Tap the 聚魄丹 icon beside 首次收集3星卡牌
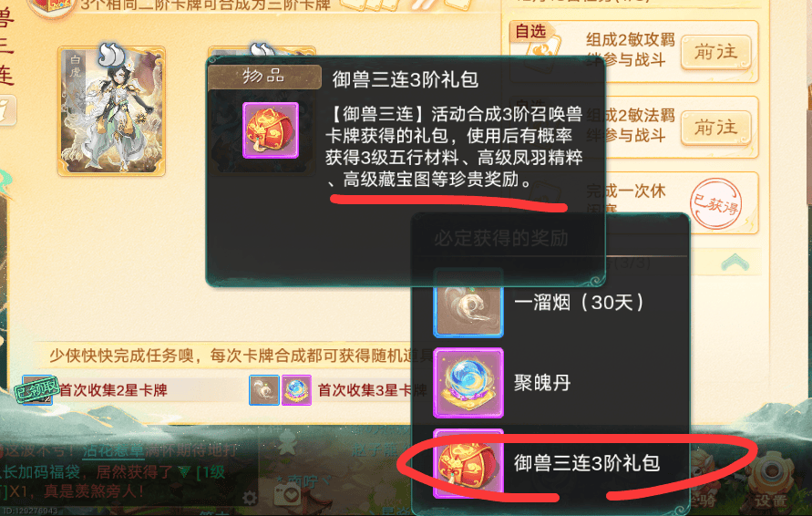 pos(297,390)
